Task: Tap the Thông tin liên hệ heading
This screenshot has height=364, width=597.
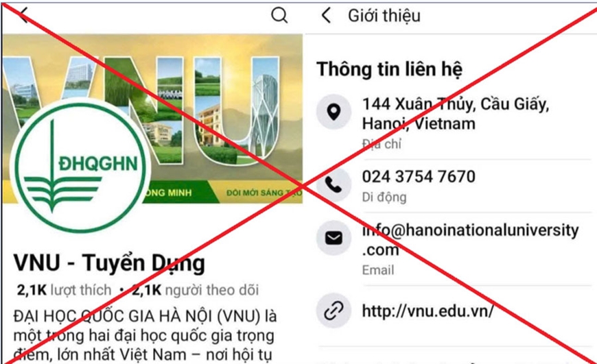Action: pyautogui.click(x=390, y=69)
